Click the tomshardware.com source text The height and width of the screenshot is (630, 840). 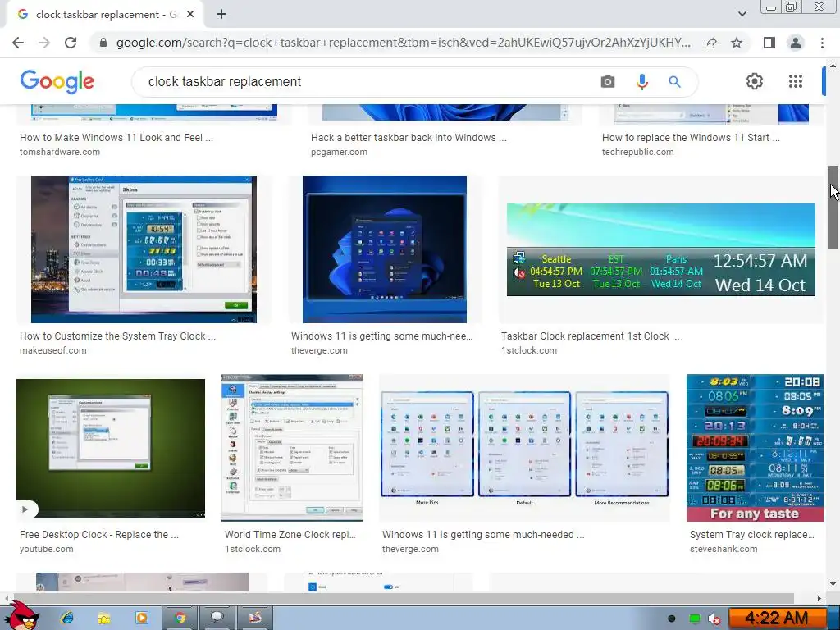tap(60, 152)
